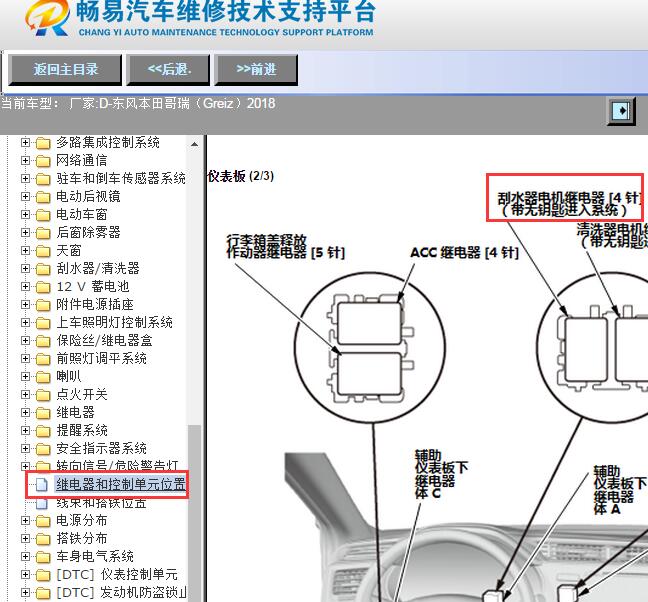
Task: Select the 继电器和控制单元位置 tree item
Action: pos(120,484)
